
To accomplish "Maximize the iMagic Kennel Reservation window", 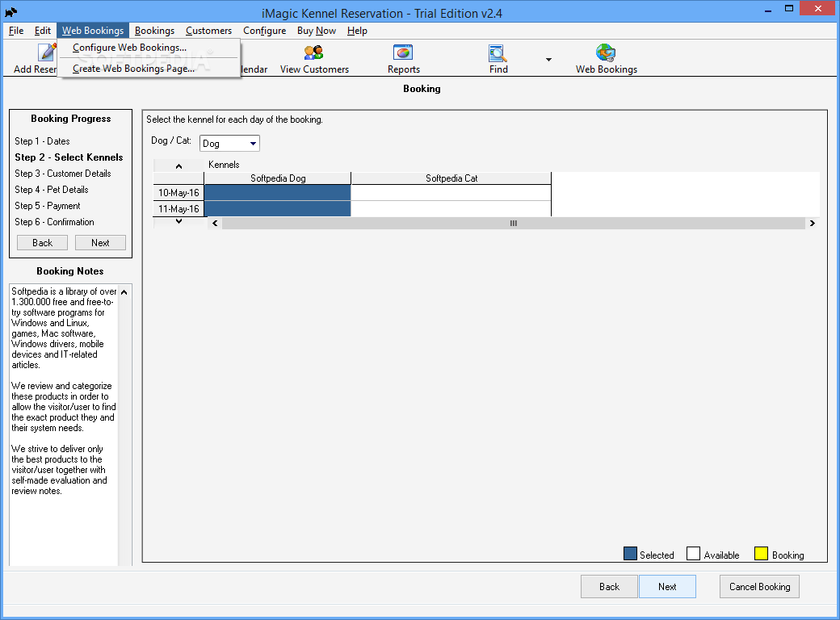I will (788, 8).
